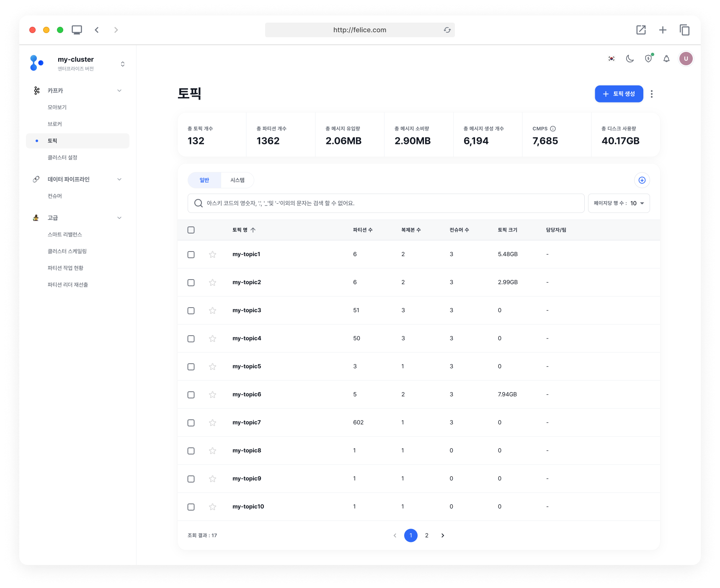Open the kebab menu beside 토픽 생성
Image resolution: width=720 pixels, height=588 pixels.
(x=651, y=94)
